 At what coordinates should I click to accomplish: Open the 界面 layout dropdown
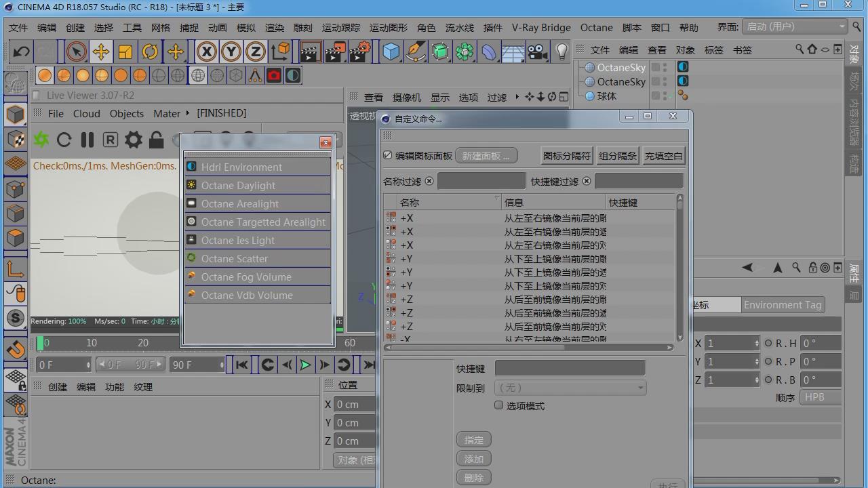795,26
